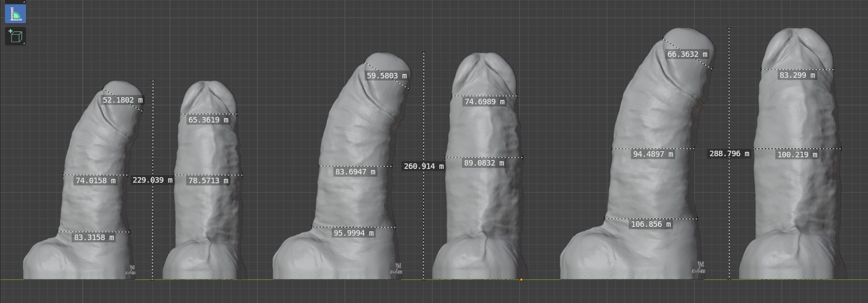
Task: Click the 288.796 m height measurement
Action: pos(729,153)
